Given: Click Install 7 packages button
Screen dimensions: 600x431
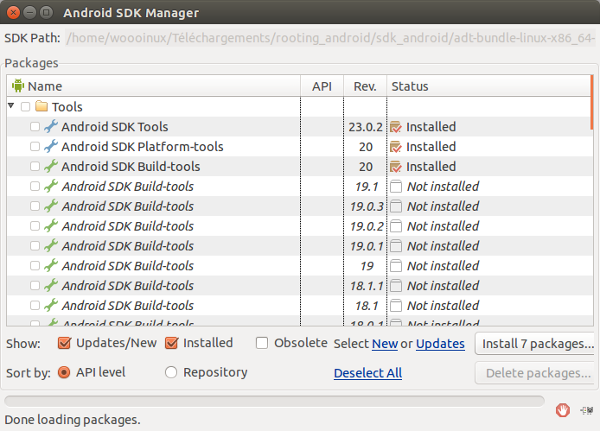Looking at the screenshot, I should tap(537, 343).
